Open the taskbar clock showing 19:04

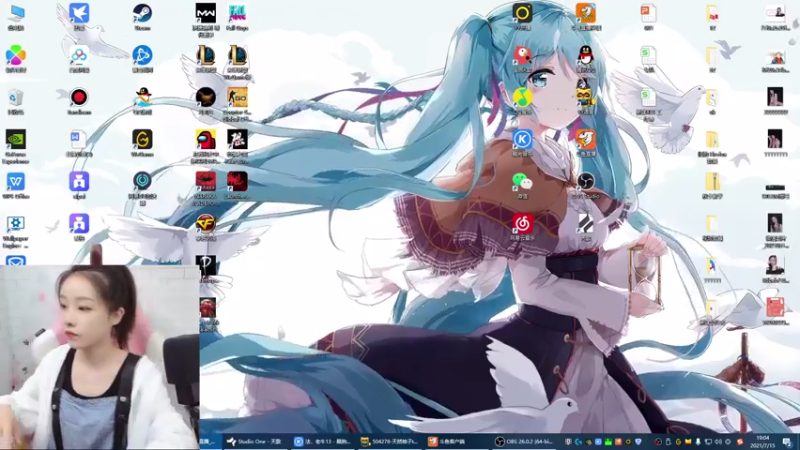tap(762, 441)
